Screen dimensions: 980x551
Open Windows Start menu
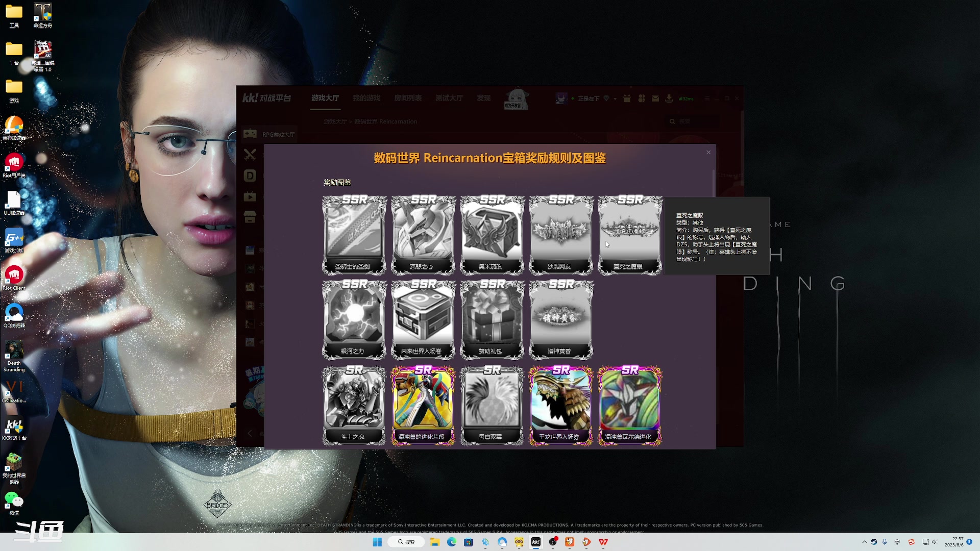pos(377,542)
